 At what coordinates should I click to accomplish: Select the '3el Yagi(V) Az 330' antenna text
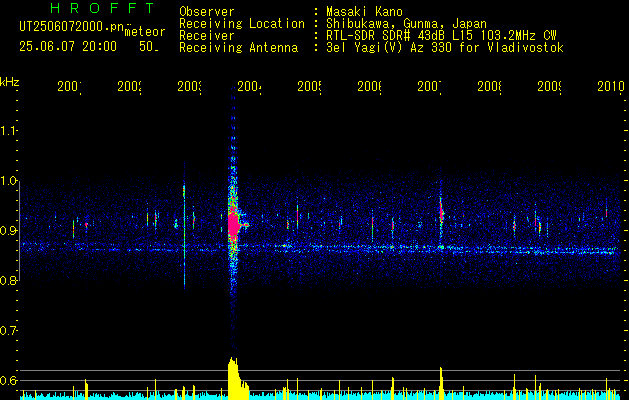coord(445,48)
